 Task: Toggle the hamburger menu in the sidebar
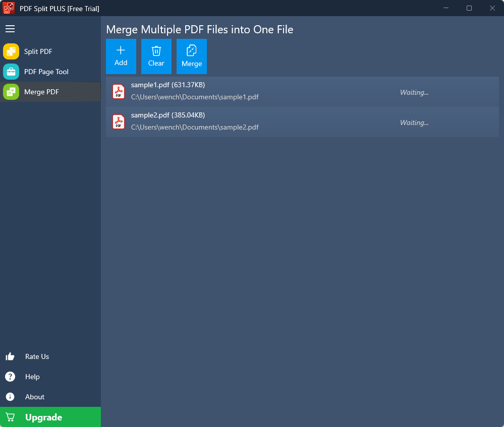(10, 29)
